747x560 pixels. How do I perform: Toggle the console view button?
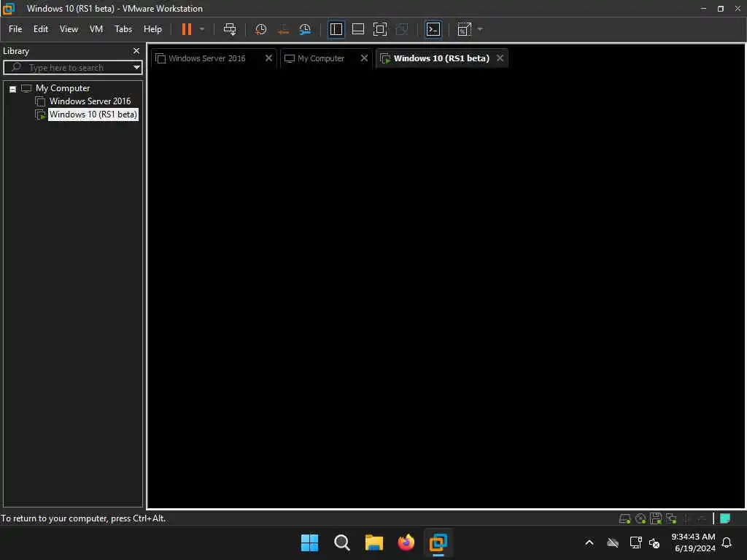point(433,29)
